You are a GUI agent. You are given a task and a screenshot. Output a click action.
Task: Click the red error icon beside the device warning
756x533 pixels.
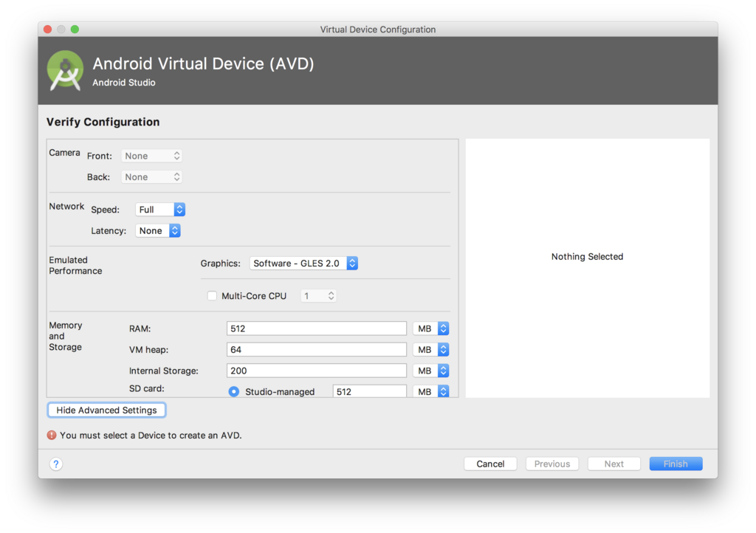tap(52, 435)
